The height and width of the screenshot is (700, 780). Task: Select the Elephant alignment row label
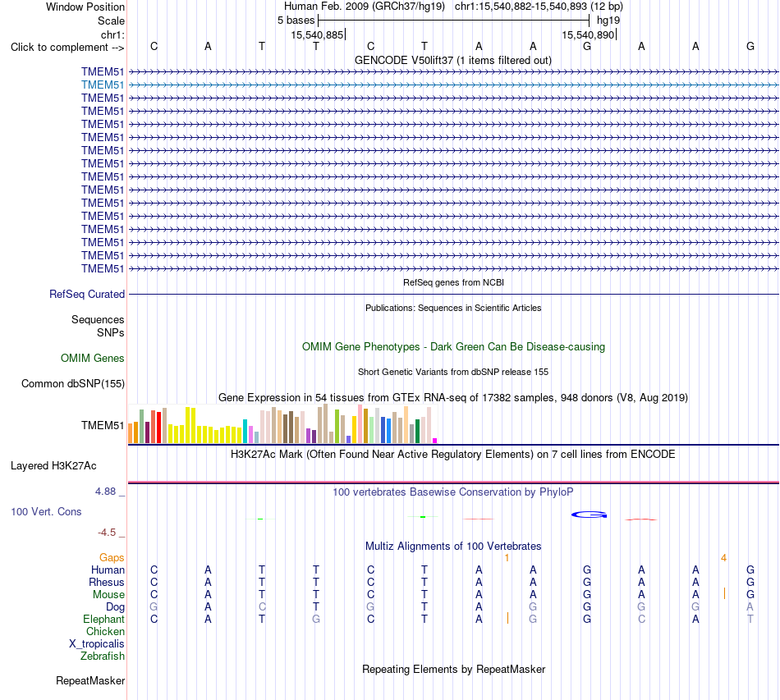[x=103, y=620]
